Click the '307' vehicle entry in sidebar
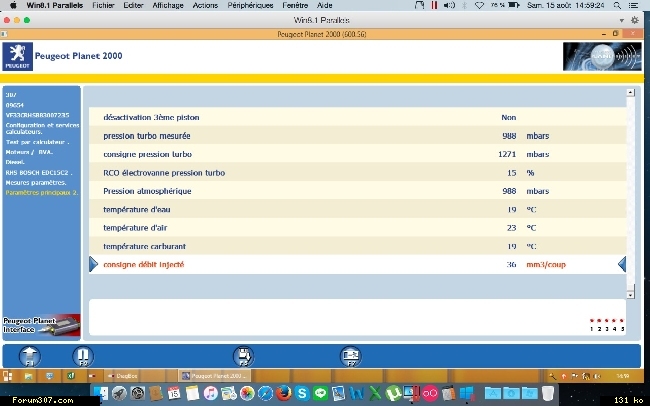Image resolution: width=650 pixels, height=406 pixels. pos(11,95)
